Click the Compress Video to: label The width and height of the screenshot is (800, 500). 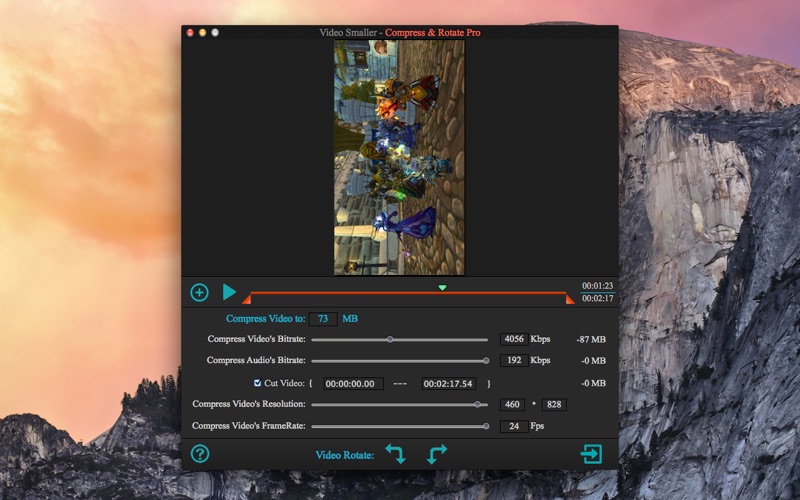(265, 319)
